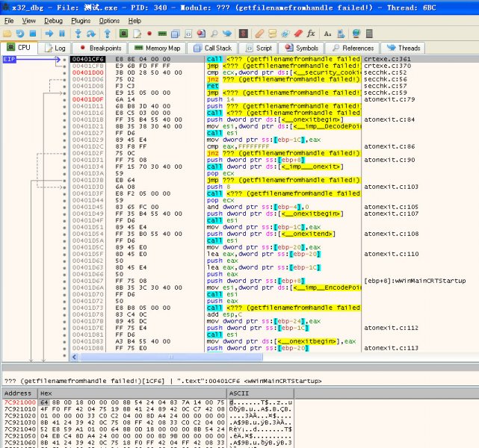Pause execution with the pause icon
This screenshot has width=479, height=448.
pyautogui.click(x=62, y=34)
